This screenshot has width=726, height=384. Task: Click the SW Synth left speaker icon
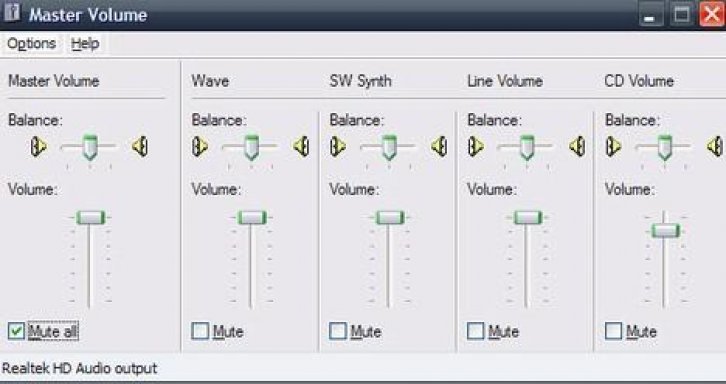[338, 147]
